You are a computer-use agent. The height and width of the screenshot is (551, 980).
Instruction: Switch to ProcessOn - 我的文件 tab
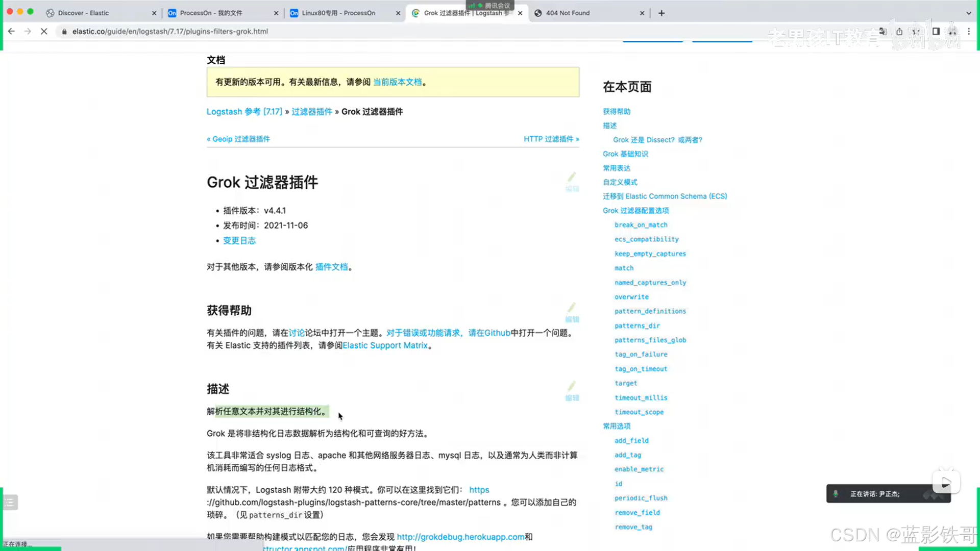coord(211,13)
